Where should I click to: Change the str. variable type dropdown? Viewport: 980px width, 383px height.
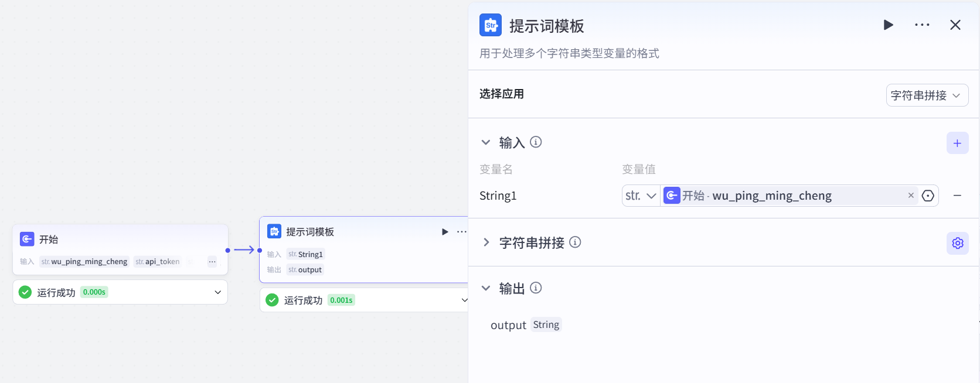click(x=641, y=196)
